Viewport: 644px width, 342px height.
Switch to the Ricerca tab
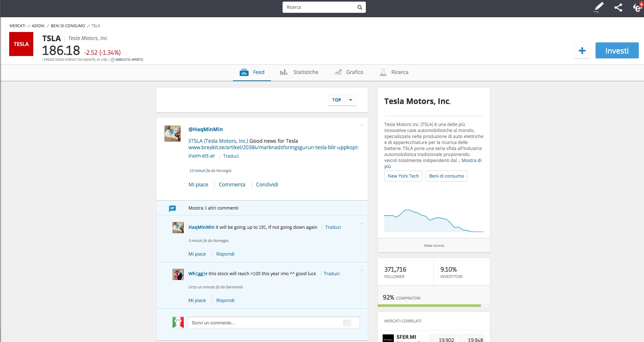point(394,72)
